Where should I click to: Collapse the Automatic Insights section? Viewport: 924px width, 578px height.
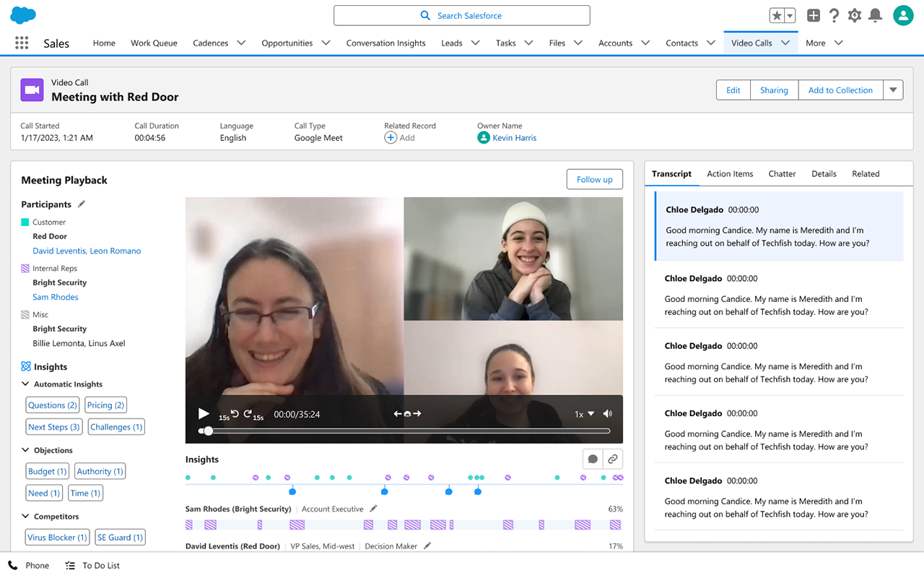(26, 384)
